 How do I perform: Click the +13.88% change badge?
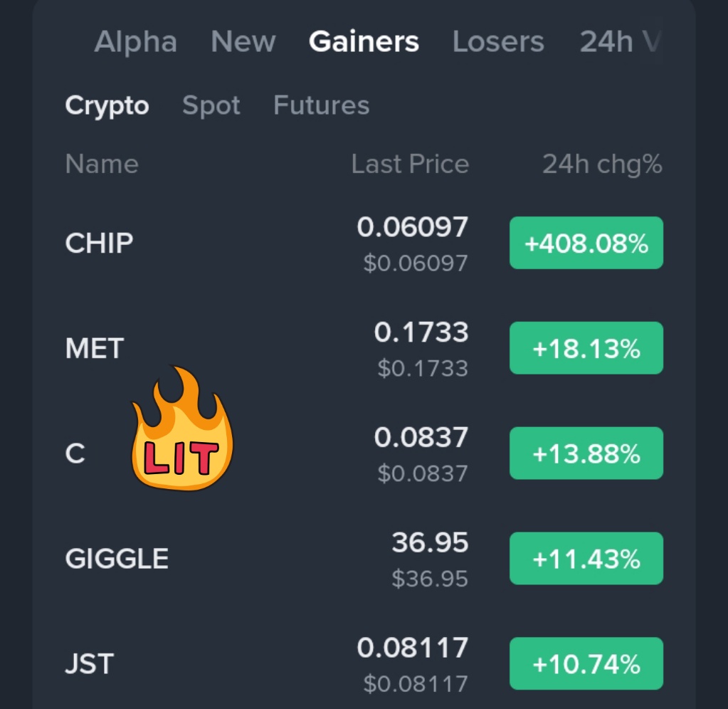click(586, 453)
